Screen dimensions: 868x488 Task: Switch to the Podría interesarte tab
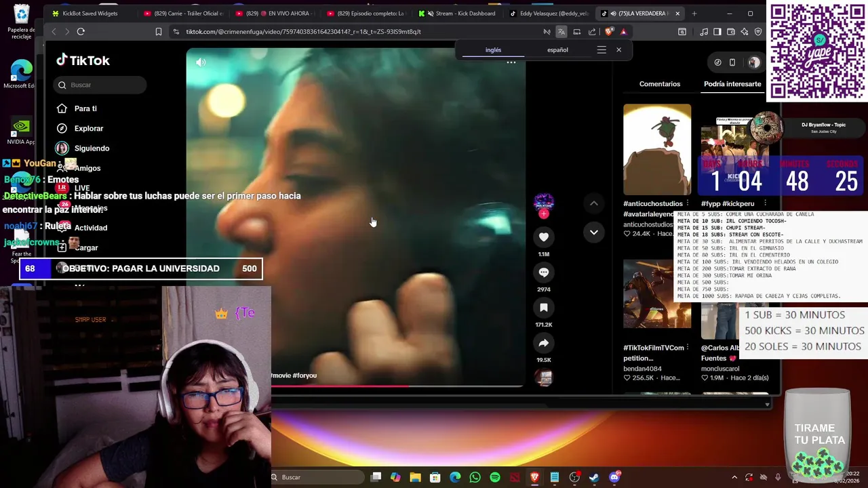(x=732, y=84)
